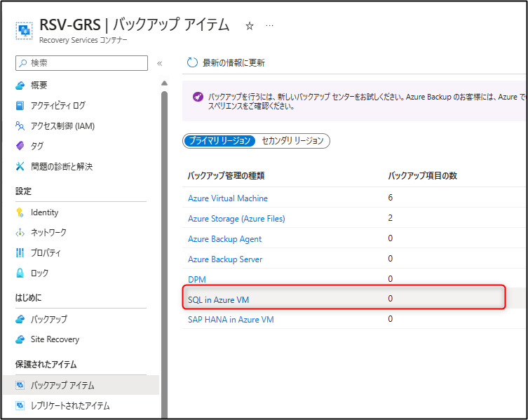Click the rocket icon in banner
The height and width of the screenshot is (420, 528).
(198, 97)
